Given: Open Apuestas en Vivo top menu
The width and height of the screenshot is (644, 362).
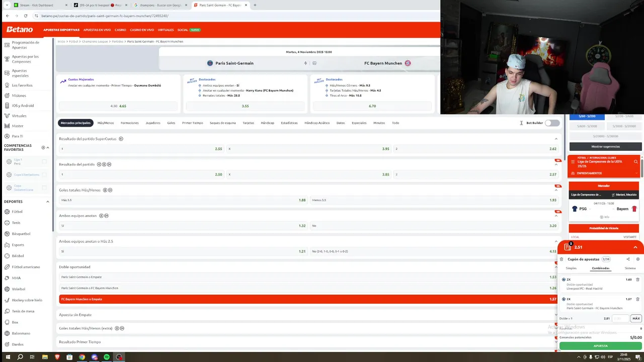Looking at the screenshot, I should (x=97, y=30).
